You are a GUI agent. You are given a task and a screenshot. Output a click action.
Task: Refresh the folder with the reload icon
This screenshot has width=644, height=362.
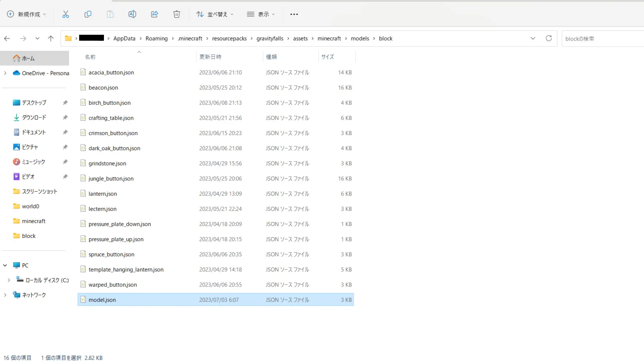[x=549, y=38]
